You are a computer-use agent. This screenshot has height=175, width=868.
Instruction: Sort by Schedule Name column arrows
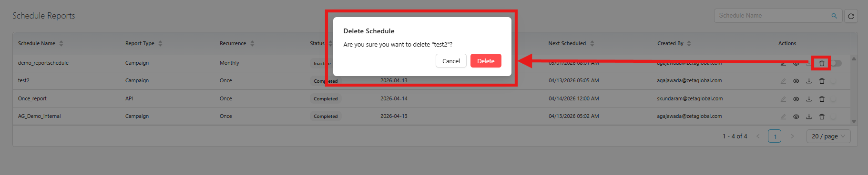coord(61,43)
